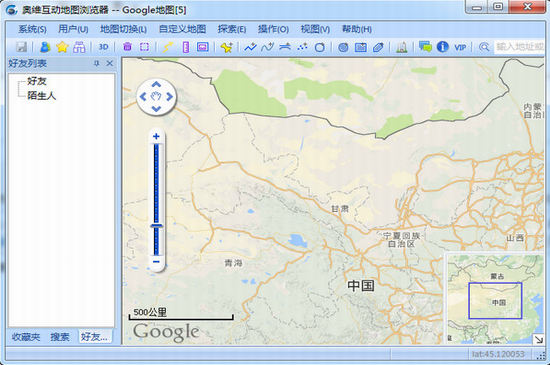Click the zoom in plus button
550x365 pixels.
pyautogui.click(x=156, y=136)
